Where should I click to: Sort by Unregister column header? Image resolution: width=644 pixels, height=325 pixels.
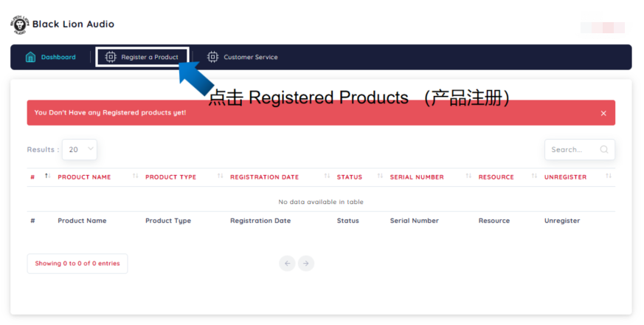565,177
